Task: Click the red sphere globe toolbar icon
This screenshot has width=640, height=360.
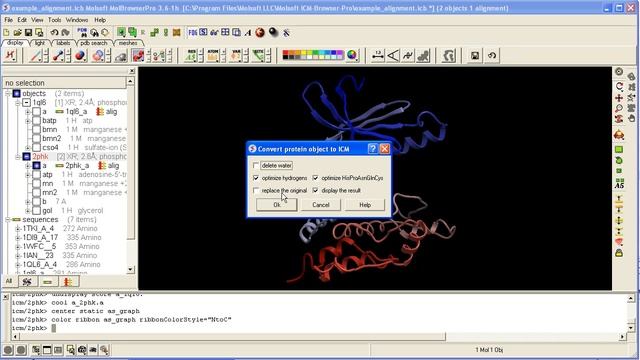Action: pyautogui.click(x=260, y=32)
